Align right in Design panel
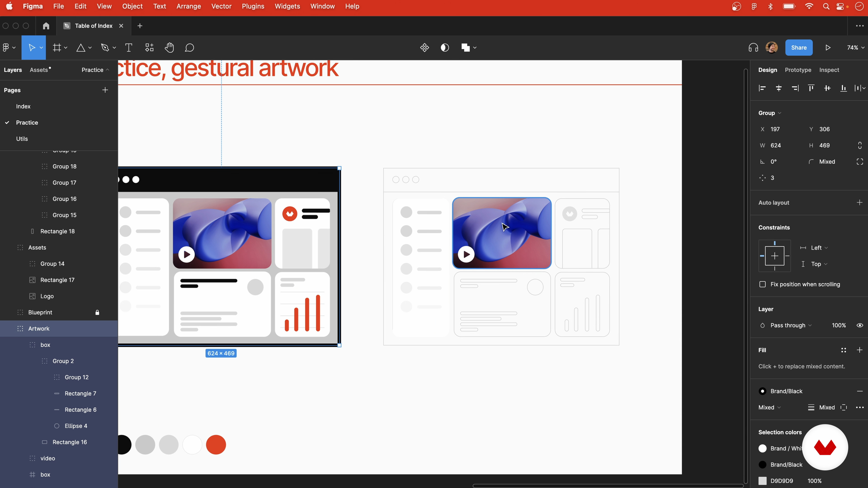The image size is (868, 488). click(795, 88)
